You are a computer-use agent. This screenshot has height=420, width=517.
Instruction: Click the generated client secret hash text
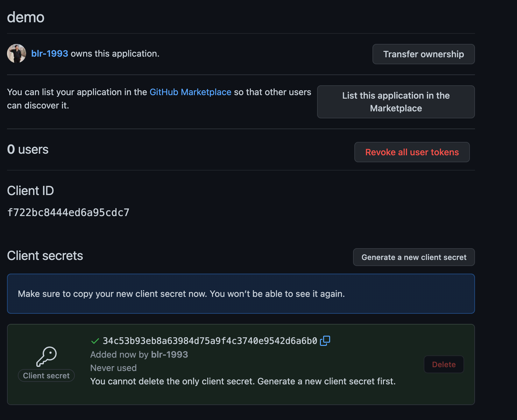coord(210,341)
